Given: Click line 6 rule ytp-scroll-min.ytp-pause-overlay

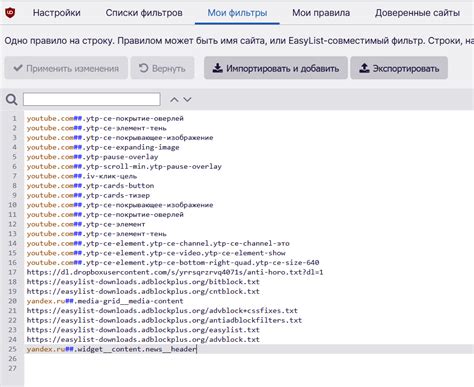Looking at the screenshot, I should pos(124,166).
